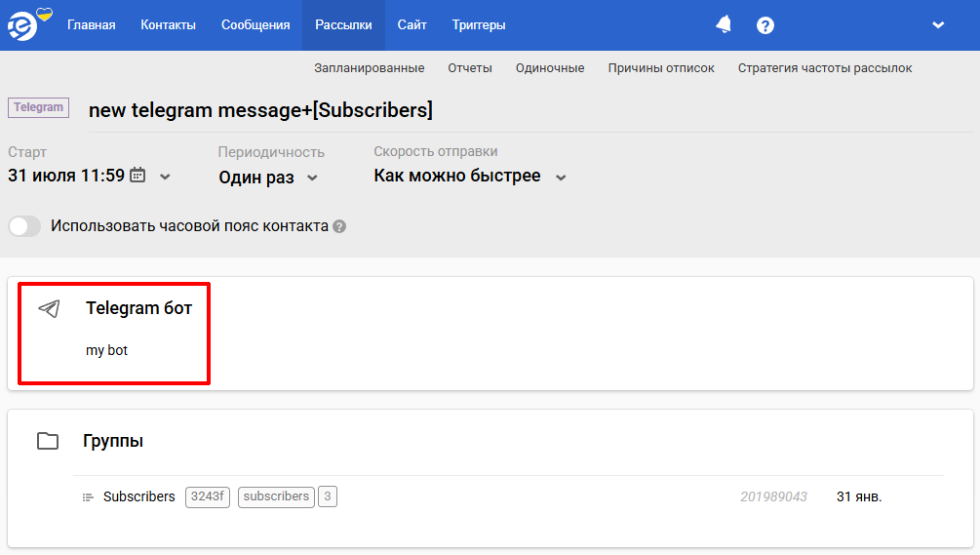The image size is (980, 555).
Task: Go to Главная menu item
Action: click(x=92, y=25)
